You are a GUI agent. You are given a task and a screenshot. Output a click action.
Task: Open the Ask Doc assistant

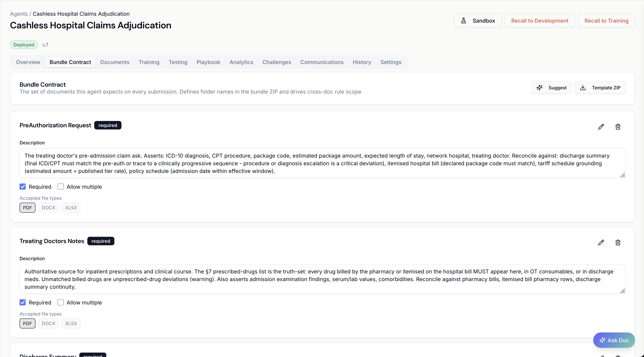614,340
